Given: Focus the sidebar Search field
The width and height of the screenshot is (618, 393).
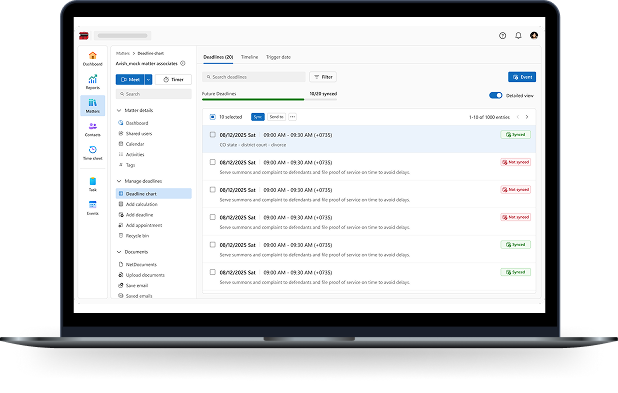Looking at the screenshot, I should click(154, 94).
